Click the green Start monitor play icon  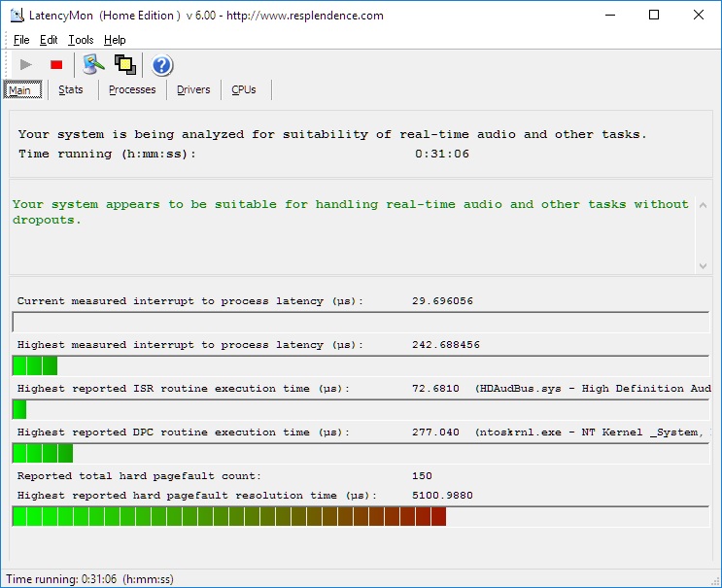(x=26, y=65)
